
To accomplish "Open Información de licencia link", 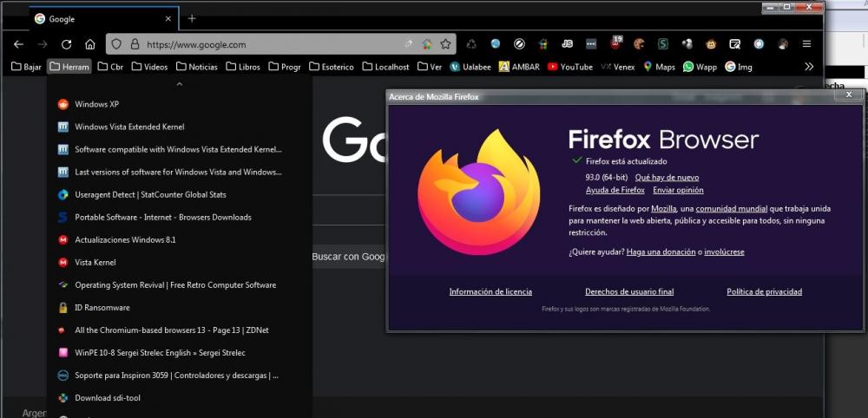I will pos(490,291).
